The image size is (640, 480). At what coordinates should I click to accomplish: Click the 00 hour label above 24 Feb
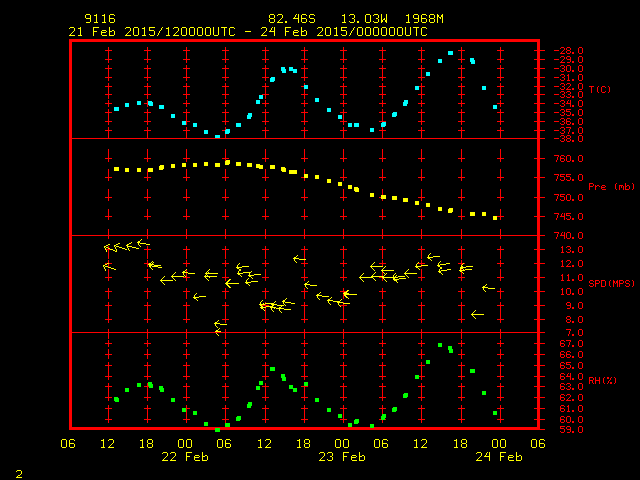point(499,444)
